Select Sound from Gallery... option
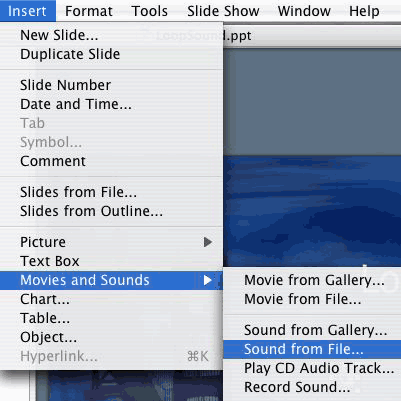This screenshot has width=401, height=401. (312, 330)
